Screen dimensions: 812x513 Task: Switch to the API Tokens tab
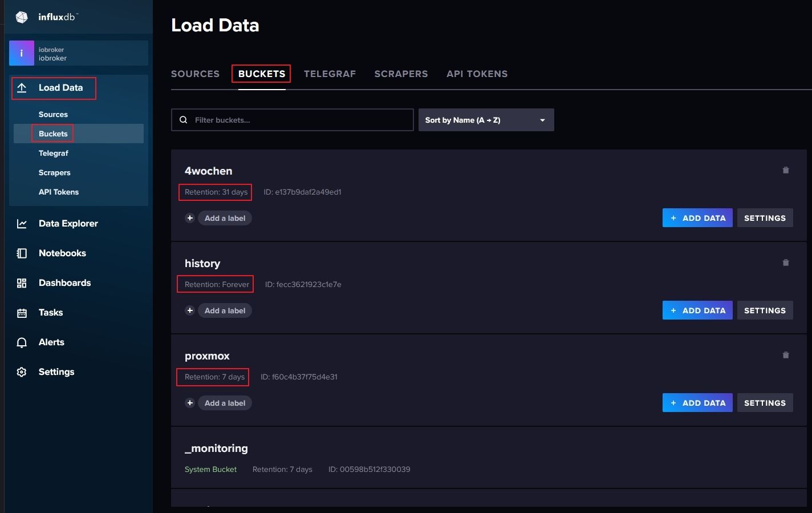tap(477, 74)
